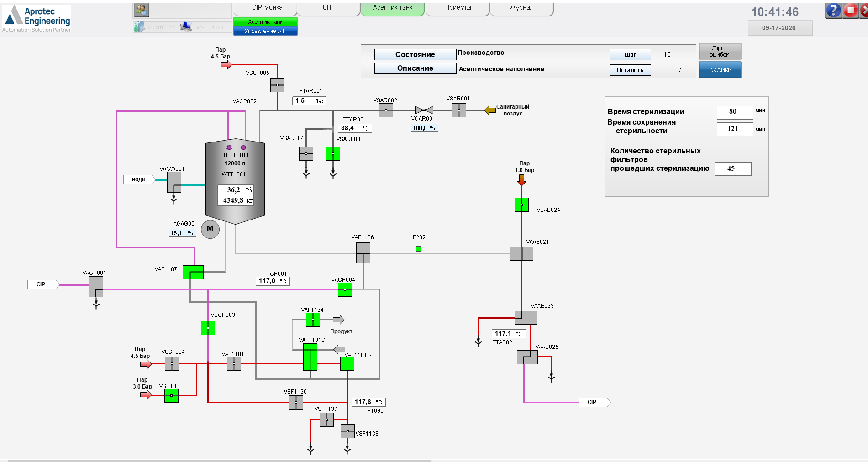The height and width of the screenshot is (462, 868).
Task: Edit sterility retention time field 121
Action: pyautogui.click(x=735, y=129)
